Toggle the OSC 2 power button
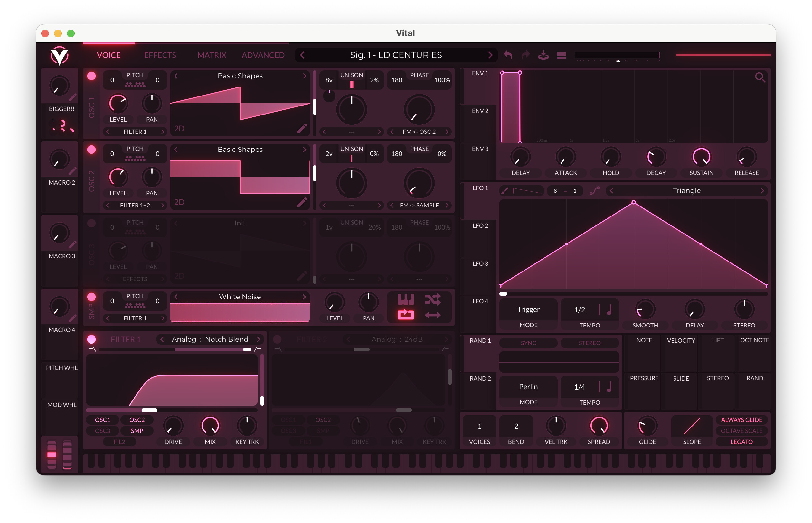The image size is (812, 523). point(91,150)
